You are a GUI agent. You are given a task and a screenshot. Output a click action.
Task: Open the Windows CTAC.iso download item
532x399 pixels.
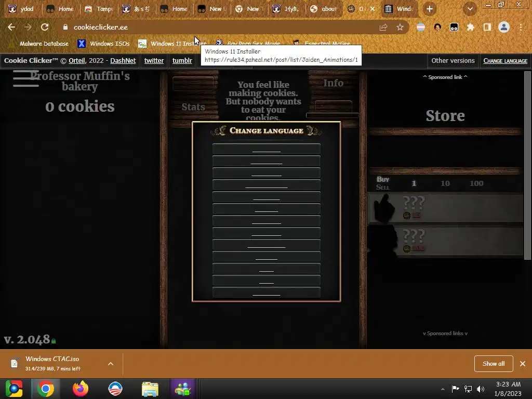[x=52, y=363]
